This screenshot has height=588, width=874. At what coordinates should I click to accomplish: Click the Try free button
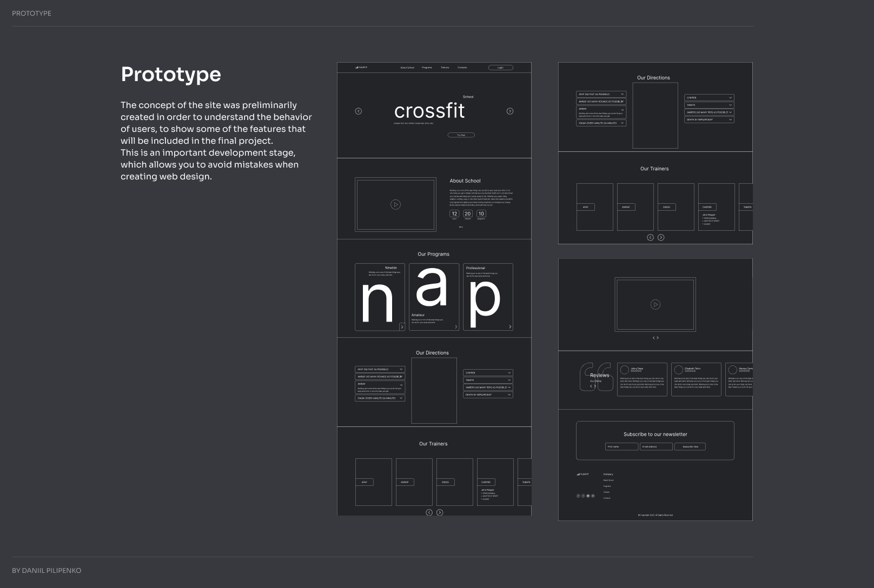tap(461, 135)
